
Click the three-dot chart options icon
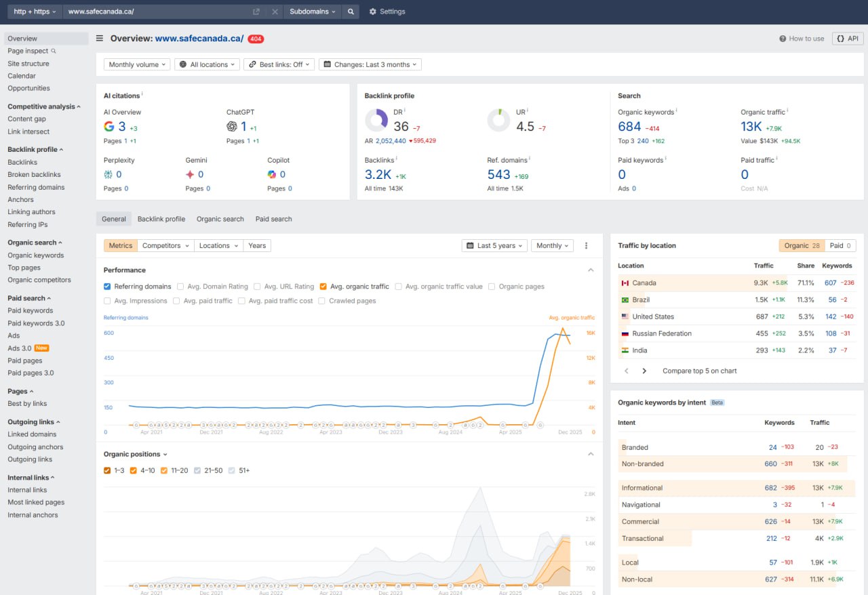[x=587, y=246]
